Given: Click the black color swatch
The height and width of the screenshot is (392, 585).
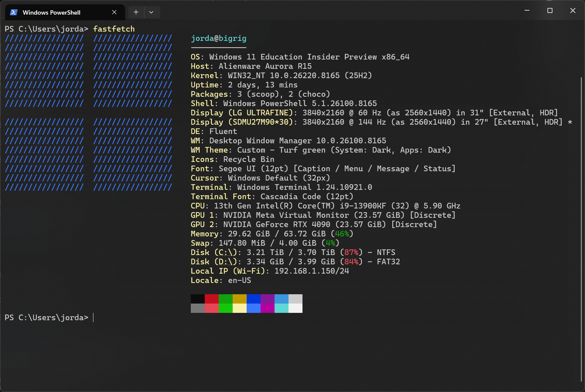Looking at the screenshot, I should pyautogui.click(x=198, y=299).
